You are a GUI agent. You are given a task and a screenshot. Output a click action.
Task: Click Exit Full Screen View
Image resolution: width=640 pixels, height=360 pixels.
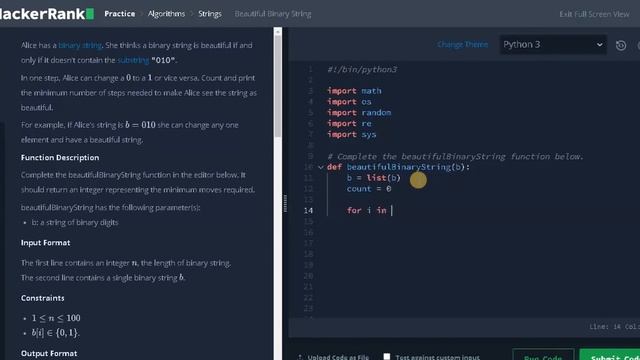tap(594, 14)
